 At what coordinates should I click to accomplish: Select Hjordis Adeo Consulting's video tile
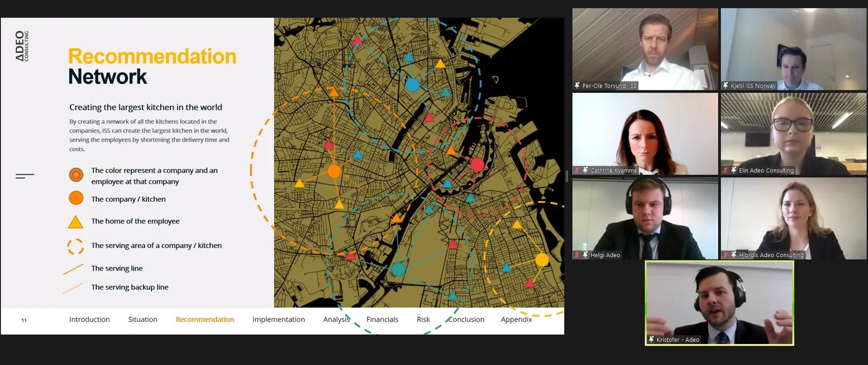pos(794,218)
